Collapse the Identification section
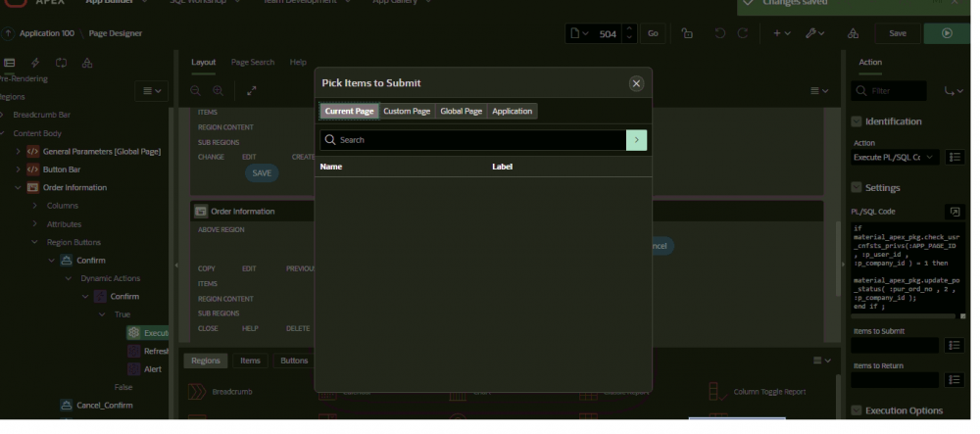980x434 pixels. [x=857, y=121]
